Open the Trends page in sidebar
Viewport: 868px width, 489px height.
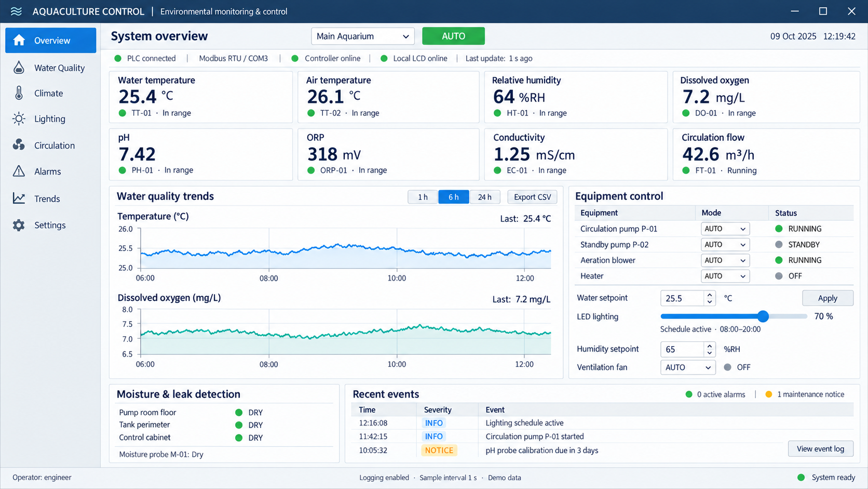tap(50, 199)
